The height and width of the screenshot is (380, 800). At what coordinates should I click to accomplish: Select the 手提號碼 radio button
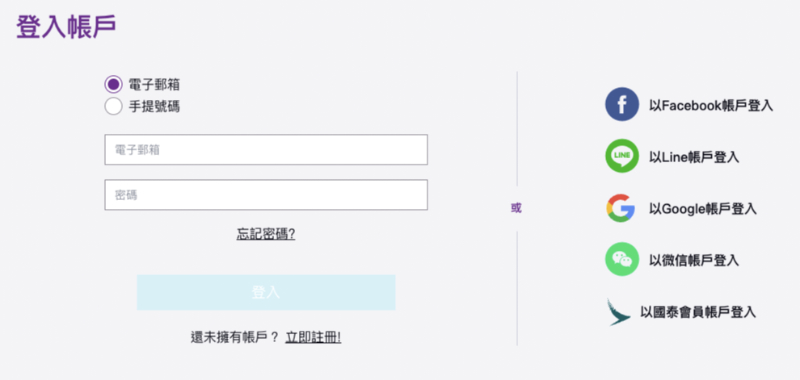click(x=113, y=107)
